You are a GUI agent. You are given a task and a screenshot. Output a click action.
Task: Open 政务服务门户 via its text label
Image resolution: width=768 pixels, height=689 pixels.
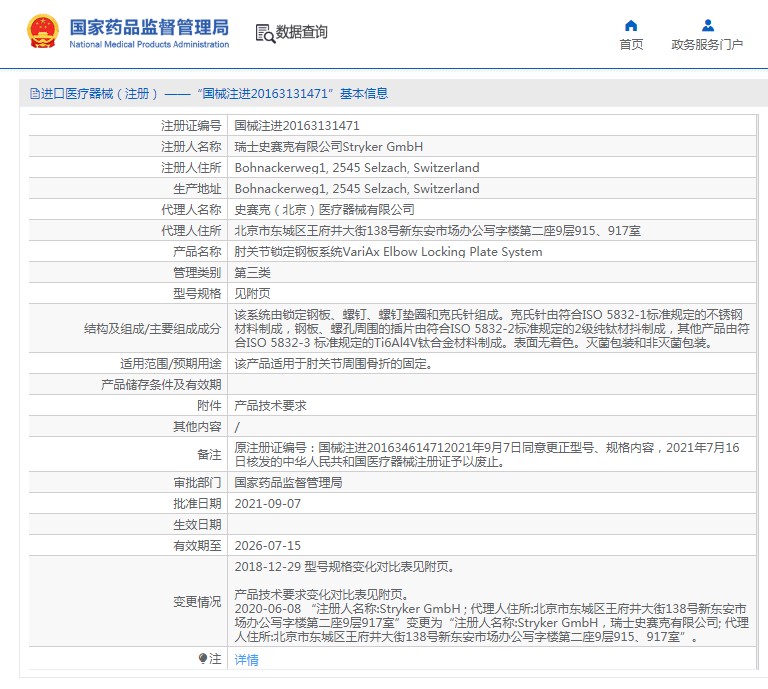[x=707, y=45]
